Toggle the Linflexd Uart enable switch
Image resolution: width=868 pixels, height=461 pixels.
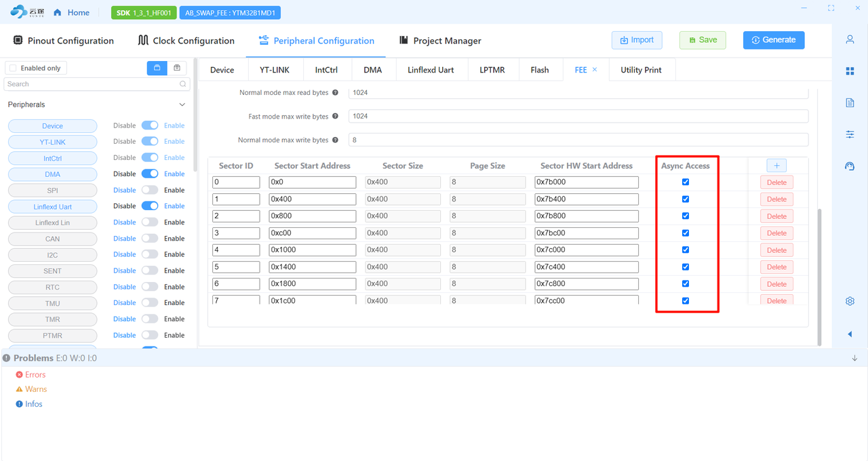click(x=150, y=206)
